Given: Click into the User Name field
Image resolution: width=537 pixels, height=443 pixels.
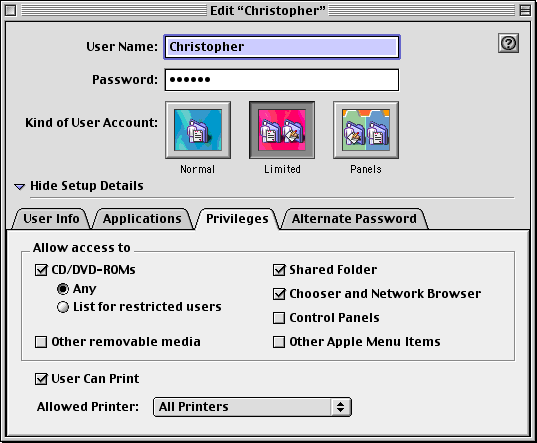Looking at the screenshot, I should [x=282, y=47].
